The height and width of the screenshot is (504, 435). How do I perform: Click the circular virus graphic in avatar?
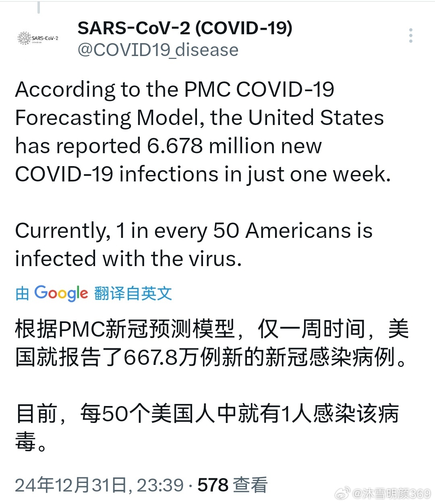click(x=25, y=37)
